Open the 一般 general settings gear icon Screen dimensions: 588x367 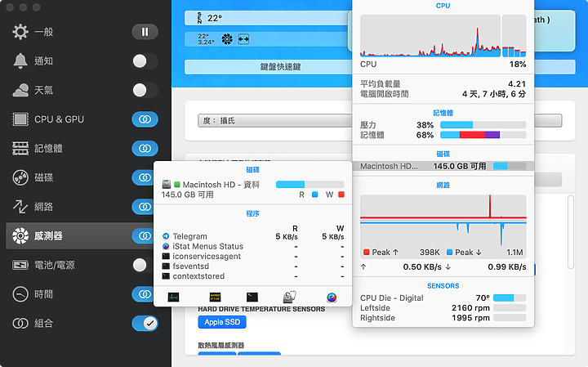pos(20,32)
